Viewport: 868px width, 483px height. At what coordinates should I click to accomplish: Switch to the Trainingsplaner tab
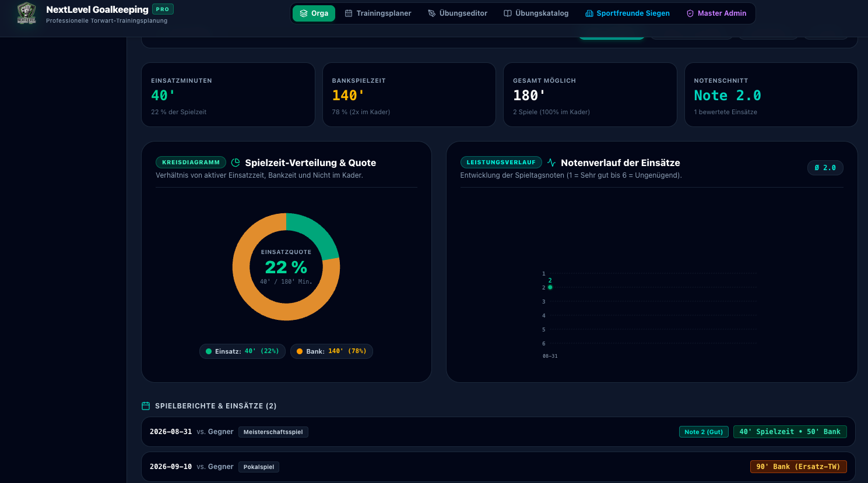point(378,13)
